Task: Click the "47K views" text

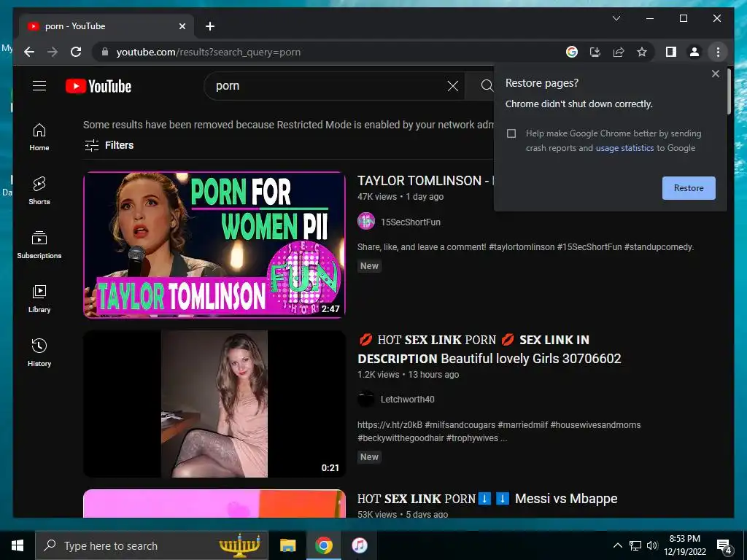Action: tap(377, 197)
